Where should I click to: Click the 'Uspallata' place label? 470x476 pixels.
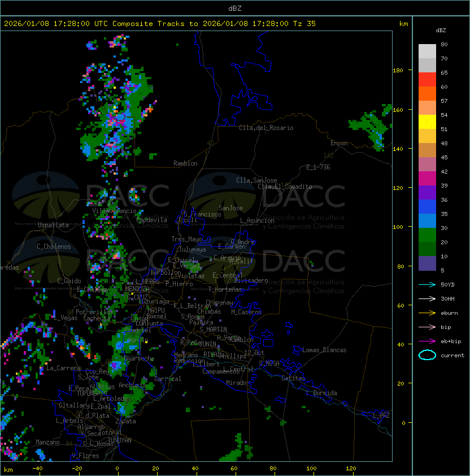[53, 225]
